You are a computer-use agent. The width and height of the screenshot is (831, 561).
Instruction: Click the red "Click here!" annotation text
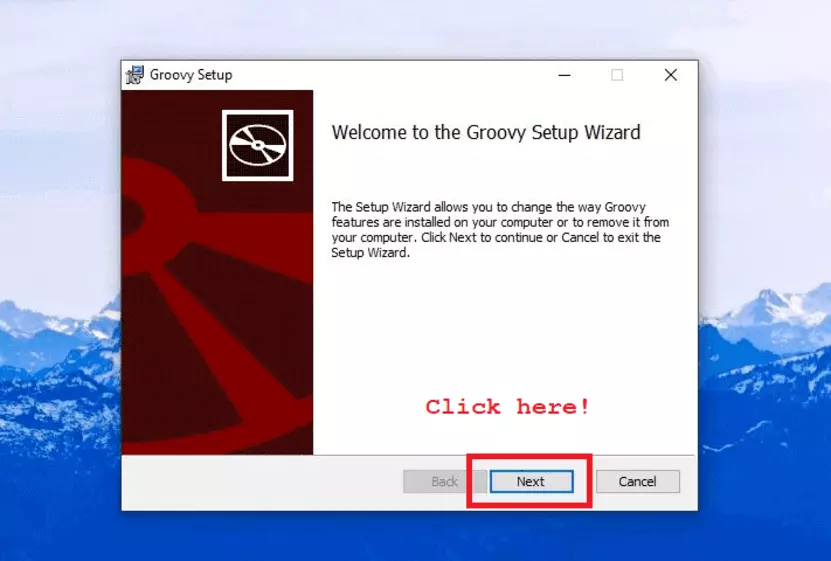tap(507, 407)
